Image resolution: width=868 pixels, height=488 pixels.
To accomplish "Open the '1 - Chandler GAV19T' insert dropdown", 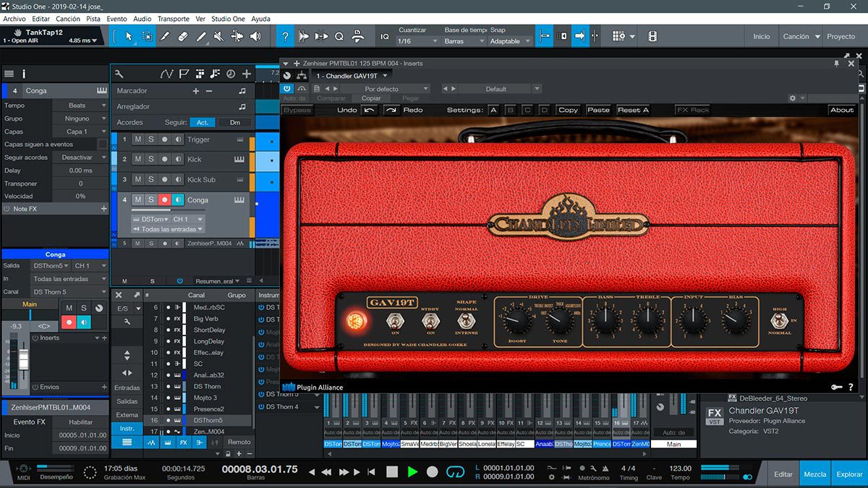I will (352, 75).
